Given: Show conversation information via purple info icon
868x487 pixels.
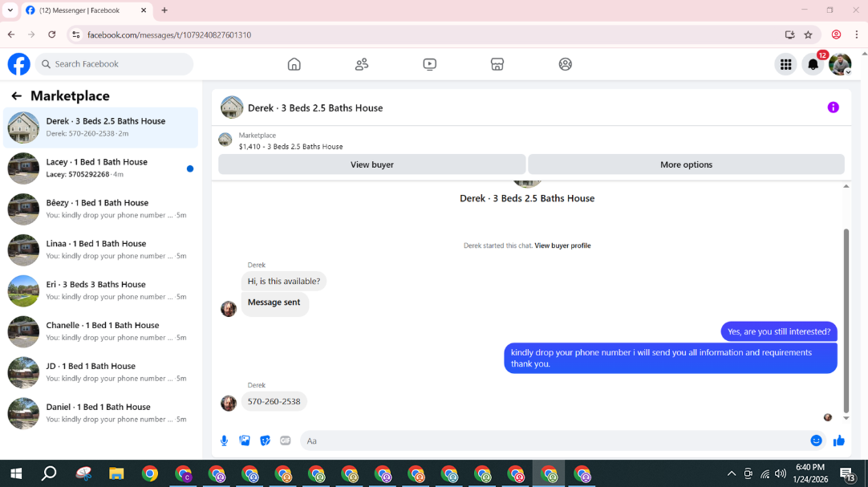Looking at the screenshot, I should click(834, 108).
